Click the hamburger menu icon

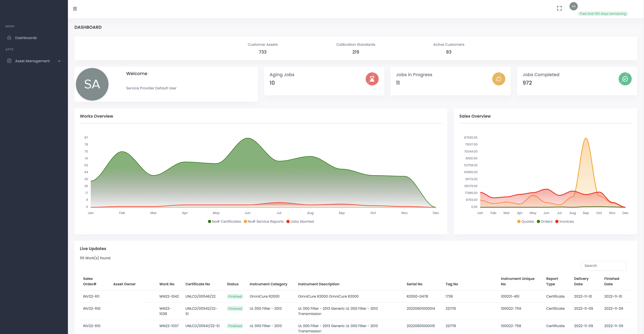click(x=75, y=9)
